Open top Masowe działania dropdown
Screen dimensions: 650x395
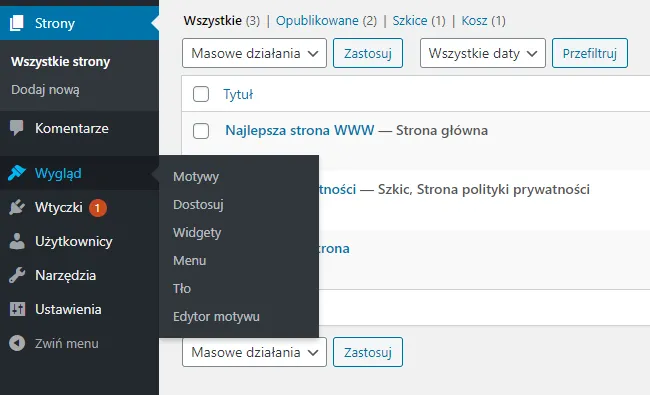click(254, 53)
